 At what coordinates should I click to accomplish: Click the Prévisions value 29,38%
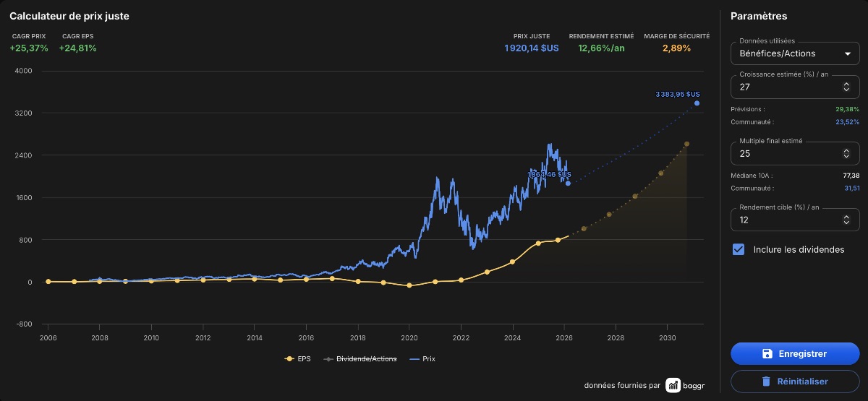pos(847,109)
